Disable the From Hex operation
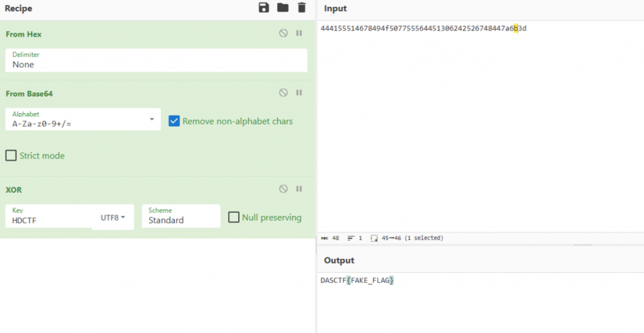644x333 pixels. 284,33
